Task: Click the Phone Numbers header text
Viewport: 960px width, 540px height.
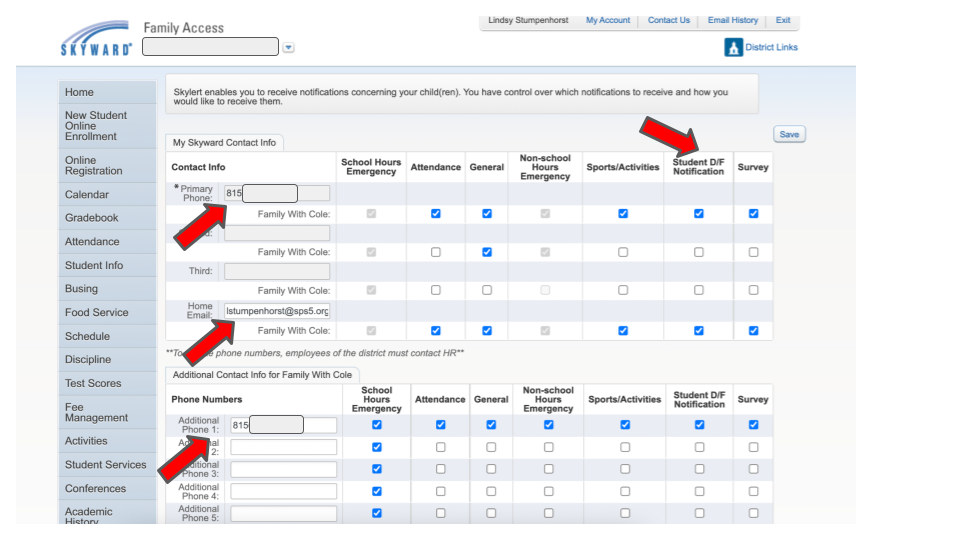Action: point(206,399)
